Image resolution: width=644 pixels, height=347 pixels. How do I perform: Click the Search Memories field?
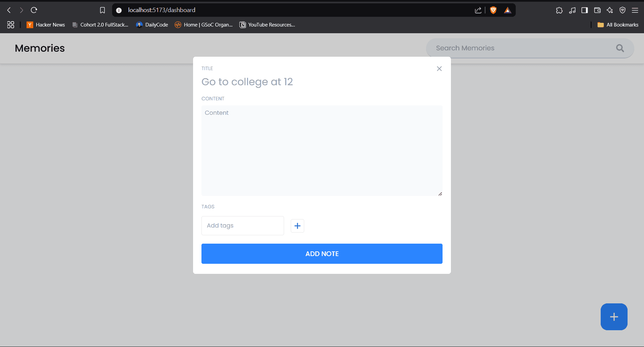[520, 48]
